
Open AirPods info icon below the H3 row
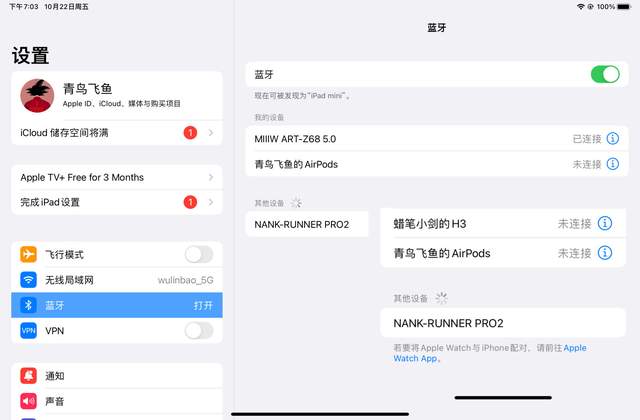click(604, 253)
